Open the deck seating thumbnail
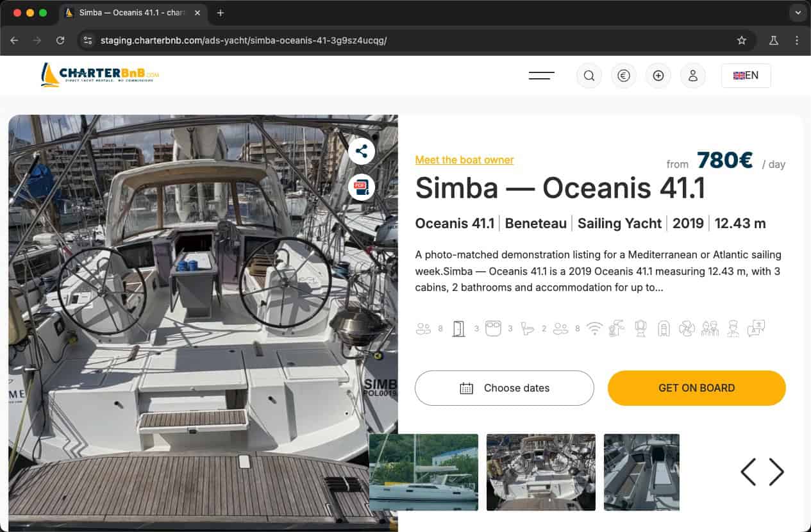The height and width of the screenshot is (532, 811). pyautogui.click(x=642, y=472)
